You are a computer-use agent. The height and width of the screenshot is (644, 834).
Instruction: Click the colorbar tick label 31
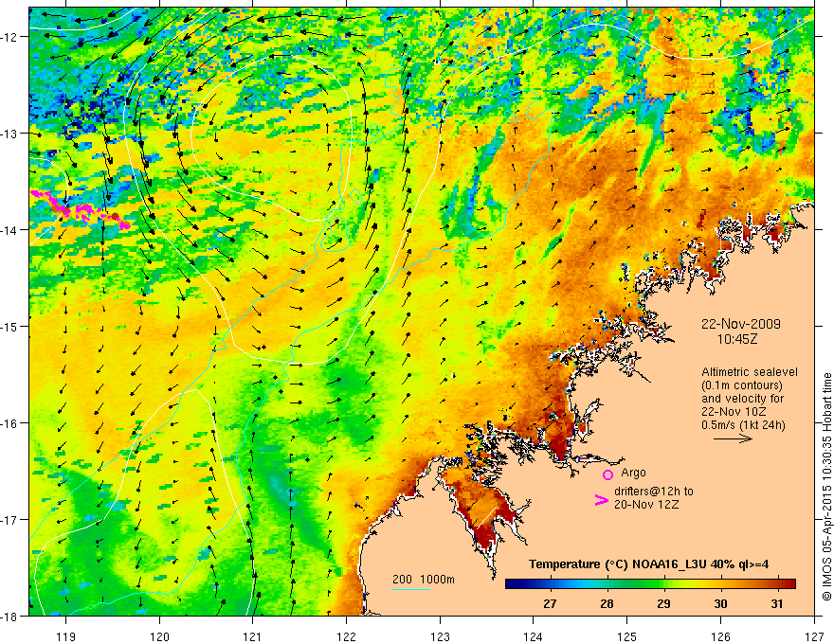coord(777,603)
